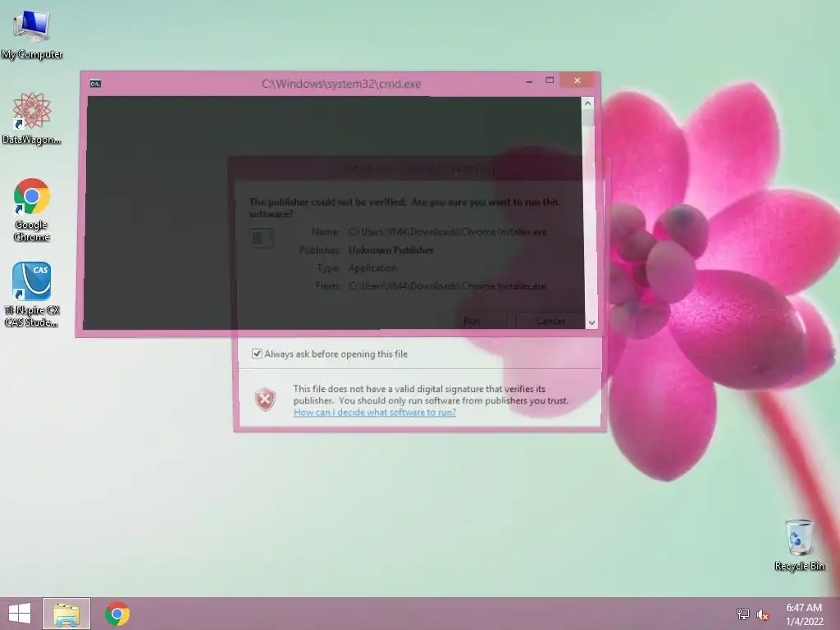Open My Computer desktop icon
840x630 pixels.
(x=32, y=34)
